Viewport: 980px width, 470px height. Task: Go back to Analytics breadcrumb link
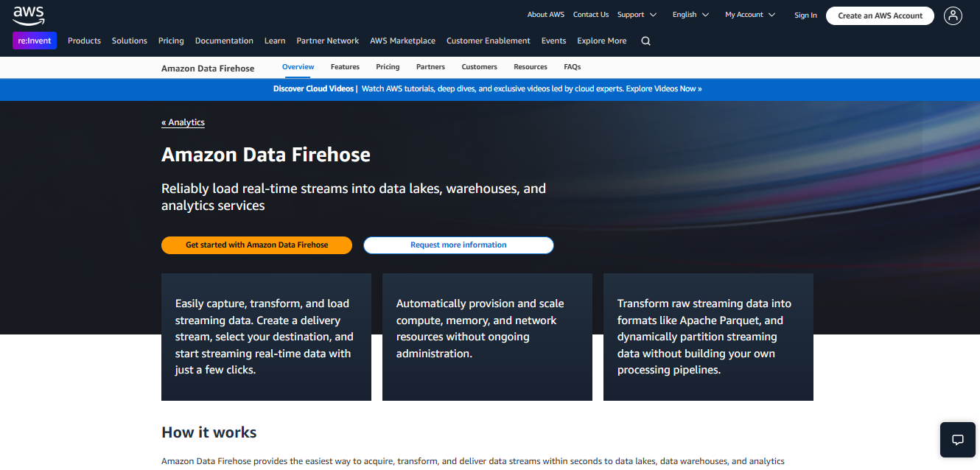[183, 122]
